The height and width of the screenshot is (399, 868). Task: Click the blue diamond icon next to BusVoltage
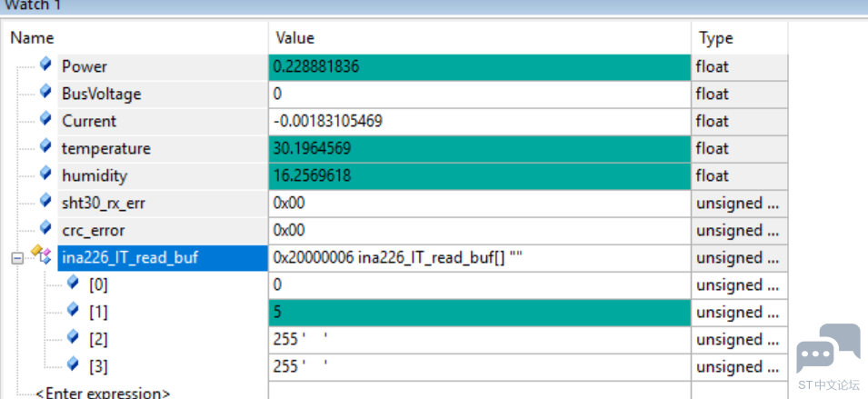45,93
